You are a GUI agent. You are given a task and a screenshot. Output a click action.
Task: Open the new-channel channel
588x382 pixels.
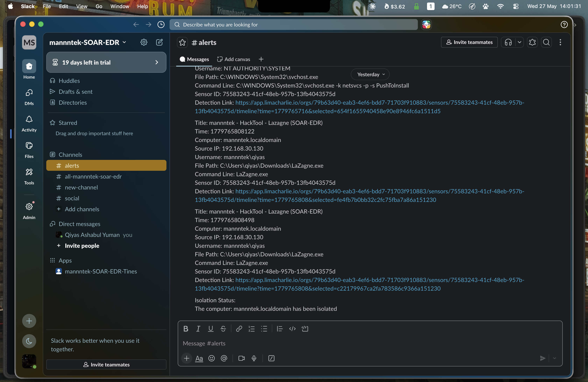point(106,187)
